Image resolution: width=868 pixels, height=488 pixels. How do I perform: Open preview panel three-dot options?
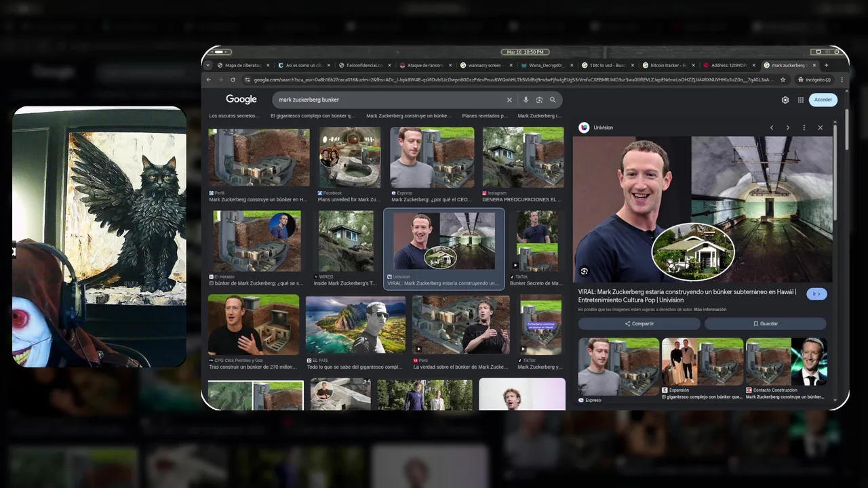pos(804,127)
